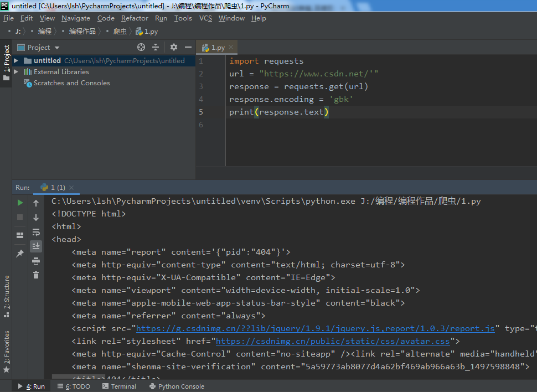Viewport: 537px width, 392px height.
Task: Open the 4: Run tool window button
Action: pyautogui.click(x=32, y=386)
